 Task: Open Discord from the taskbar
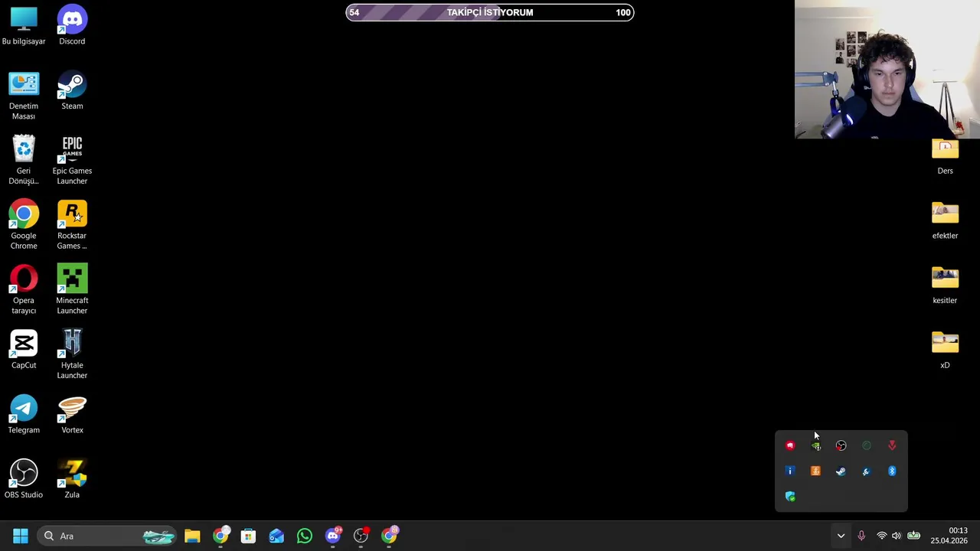coord(333,536)
